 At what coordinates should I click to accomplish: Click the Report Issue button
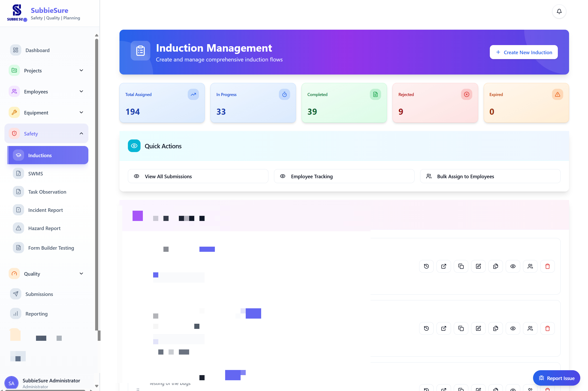click(556, 378)
